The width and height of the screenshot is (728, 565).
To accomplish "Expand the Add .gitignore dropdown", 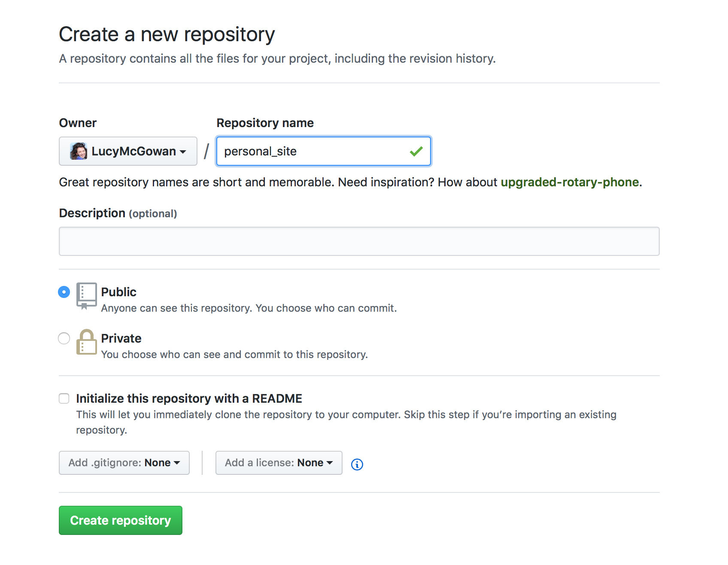I will [x=124, y=463].
